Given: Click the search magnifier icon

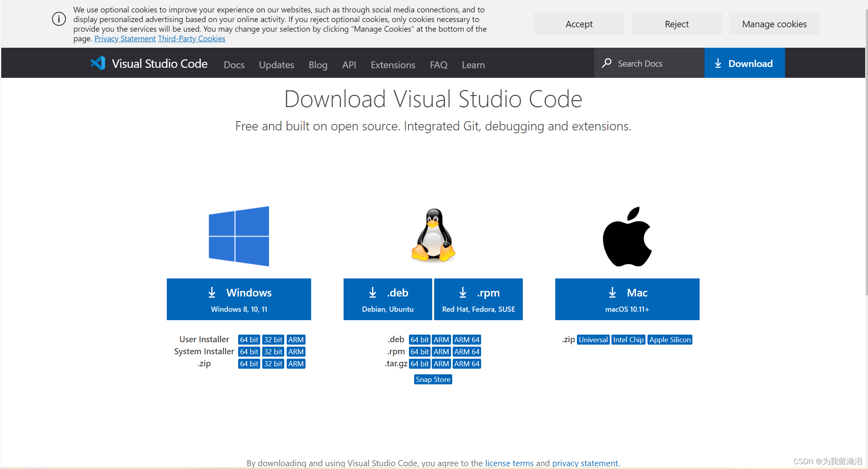Looking at the screenshot, I should tap(607, 63).
